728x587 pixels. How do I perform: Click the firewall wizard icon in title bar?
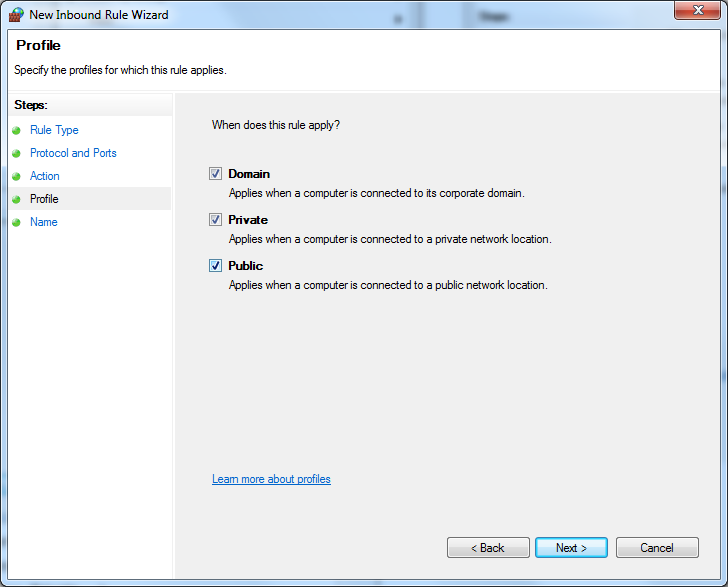[x=16, y=15]
